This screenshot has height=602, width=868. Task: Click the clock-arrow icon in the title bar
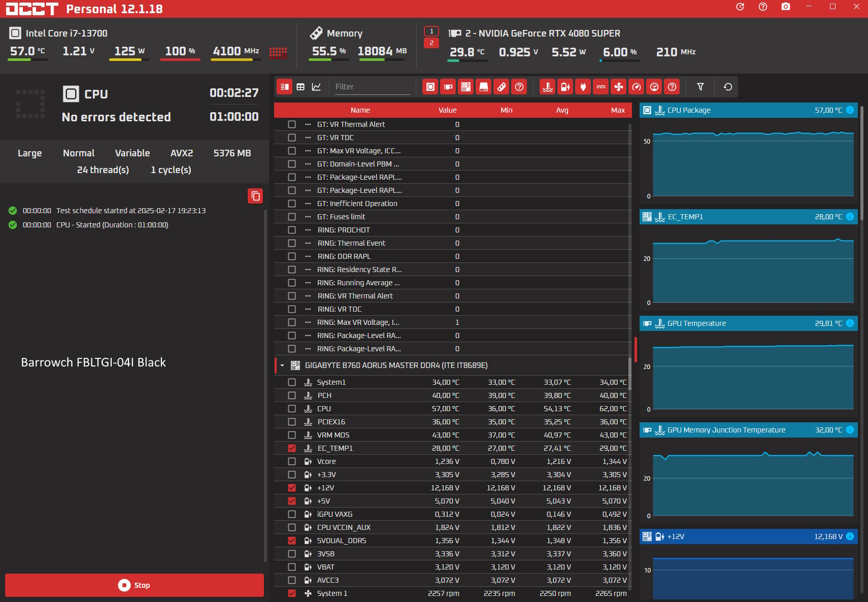point(740,7)
